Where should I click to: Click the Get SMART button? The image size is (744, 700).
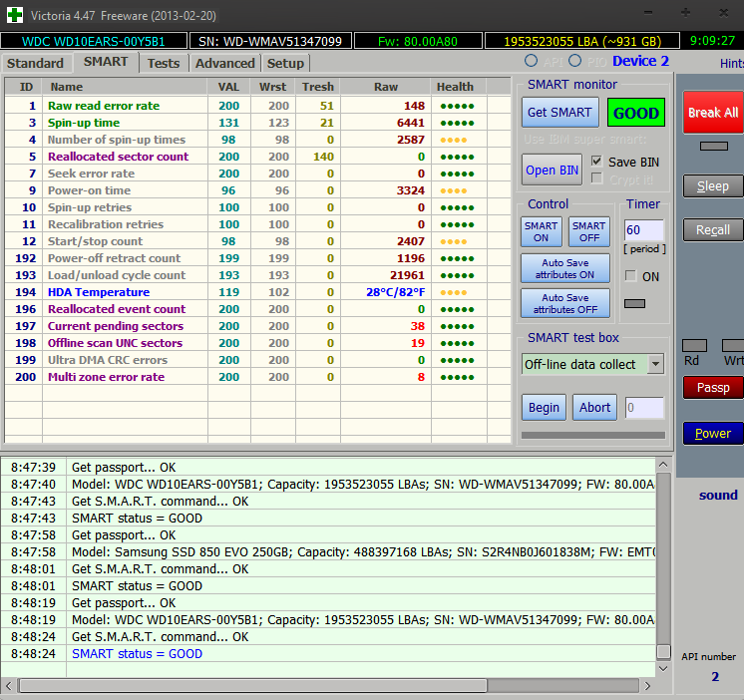coord(559,113)
